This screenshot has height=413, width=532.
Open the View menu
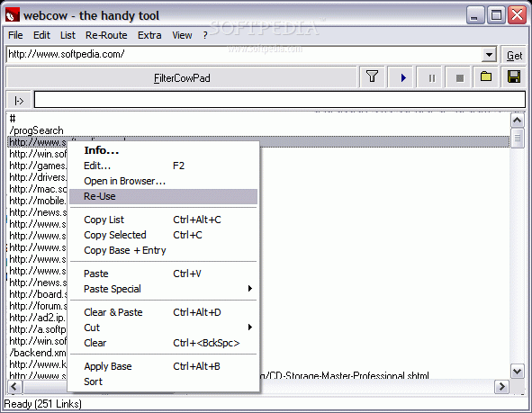pos(182,35)
